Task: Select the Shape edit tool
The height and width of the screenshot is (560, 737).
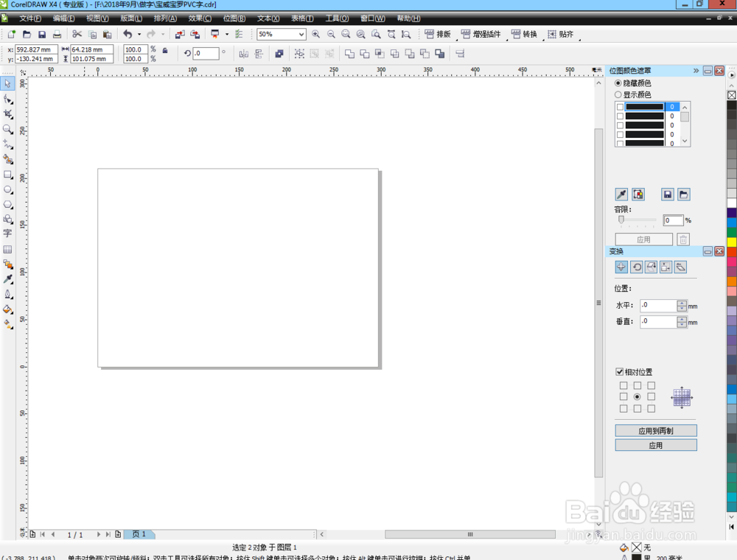Action: 7,99
